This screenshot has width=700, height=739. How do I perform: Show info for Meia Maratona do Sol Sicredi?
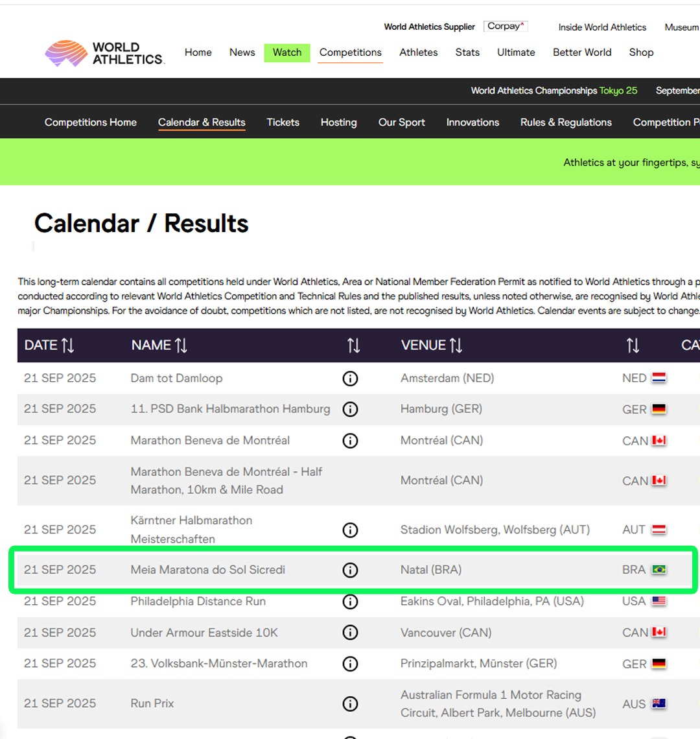pos(350,570)
